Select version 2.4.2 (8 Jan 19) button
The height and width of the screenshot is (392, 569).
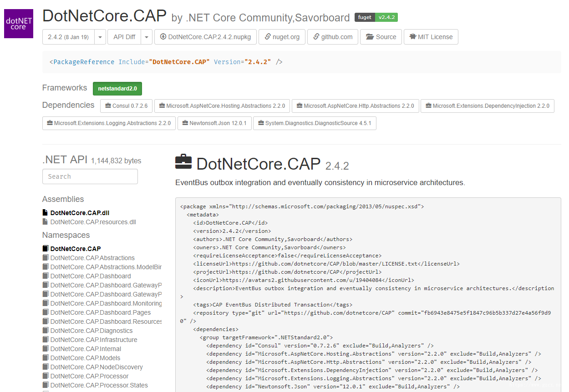(68, 37)
